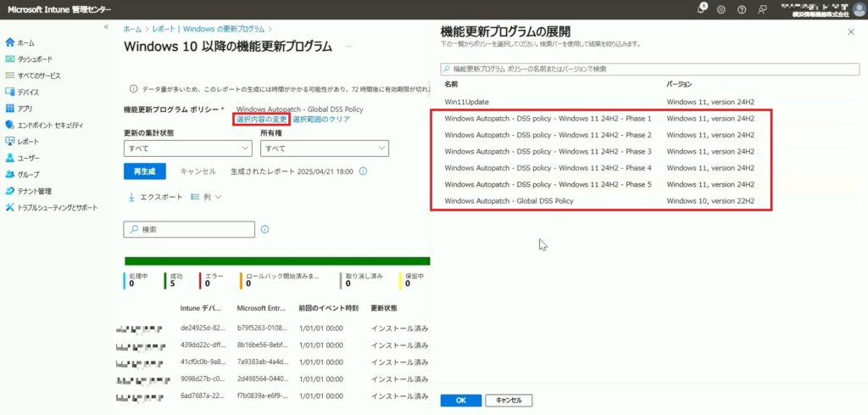Click the 検索 box in report
The width and height of the screenshot is (868, 415).
point(189,229)
